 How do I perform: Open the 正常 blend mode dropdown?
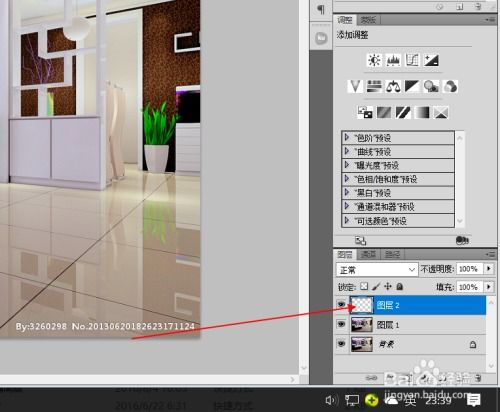377,269
